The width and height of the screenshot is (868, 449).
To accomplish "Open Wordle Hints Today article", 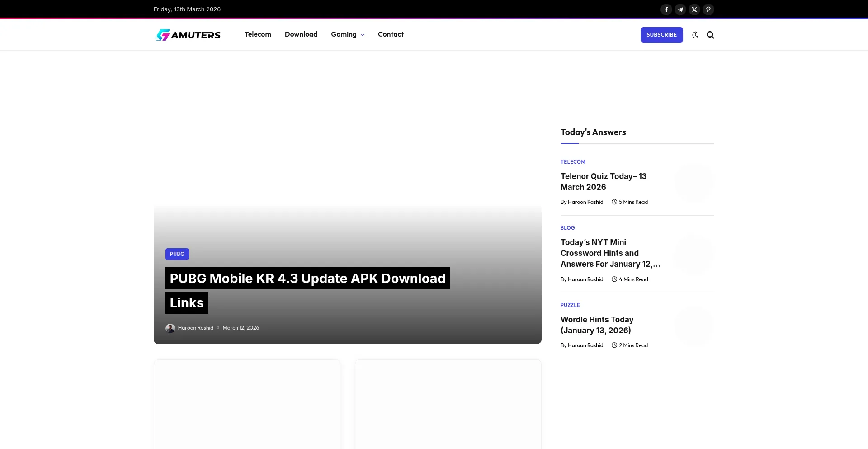I will (597, 325).
